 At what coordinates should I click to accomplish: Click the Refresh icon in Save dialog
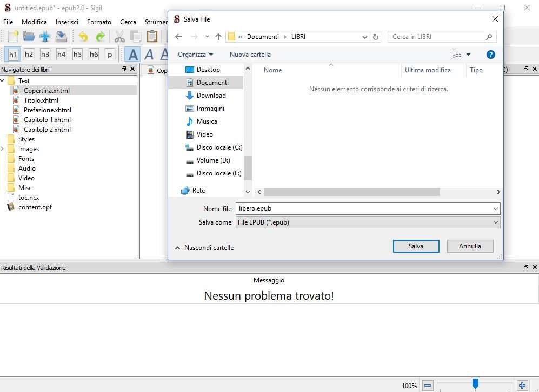click(x=376, y=37)
